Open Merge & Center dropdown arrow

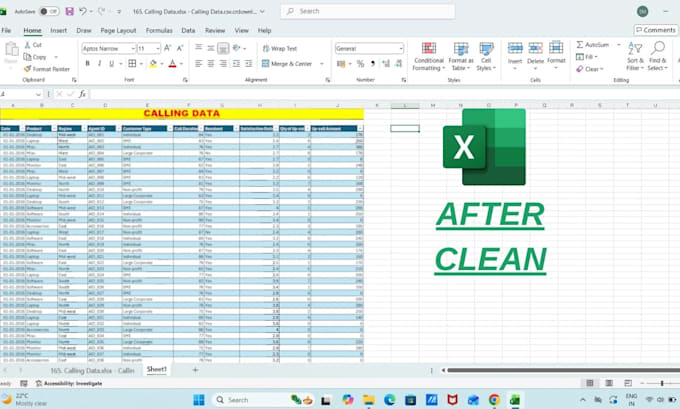(322, 64)
